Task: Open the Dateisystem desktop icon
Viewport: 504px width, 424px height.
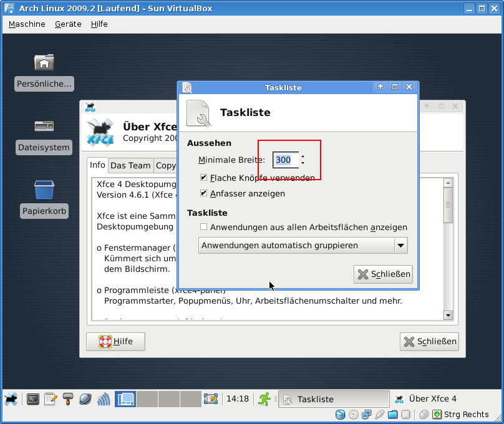Action: (x=44, y=137)
